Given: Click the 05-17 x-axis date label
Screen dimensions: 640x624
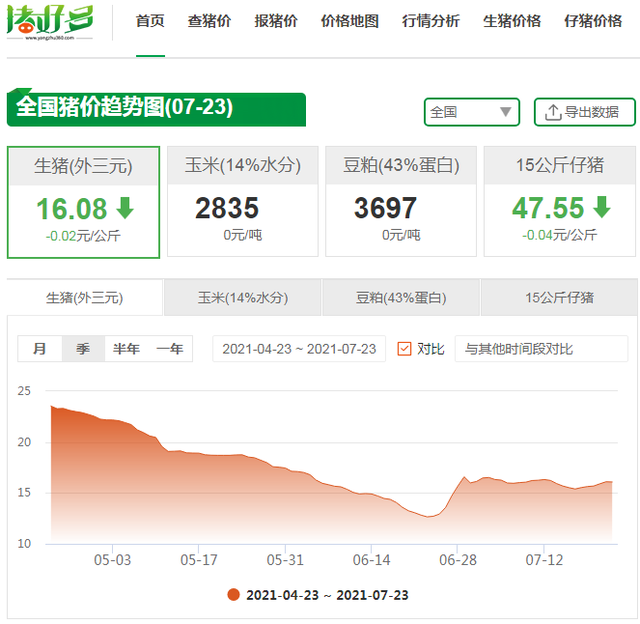Looking at the screenshot, I should coord(199,560).
